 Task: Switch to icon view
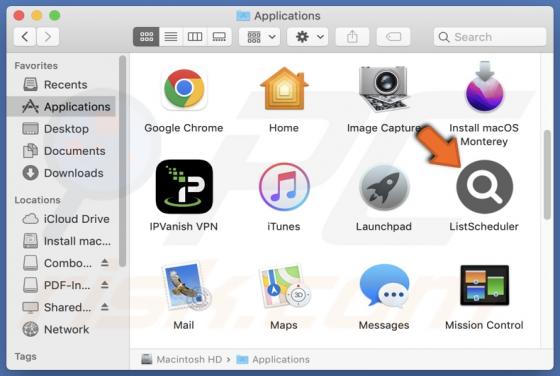pyautogui.click(x=146, y=37)
